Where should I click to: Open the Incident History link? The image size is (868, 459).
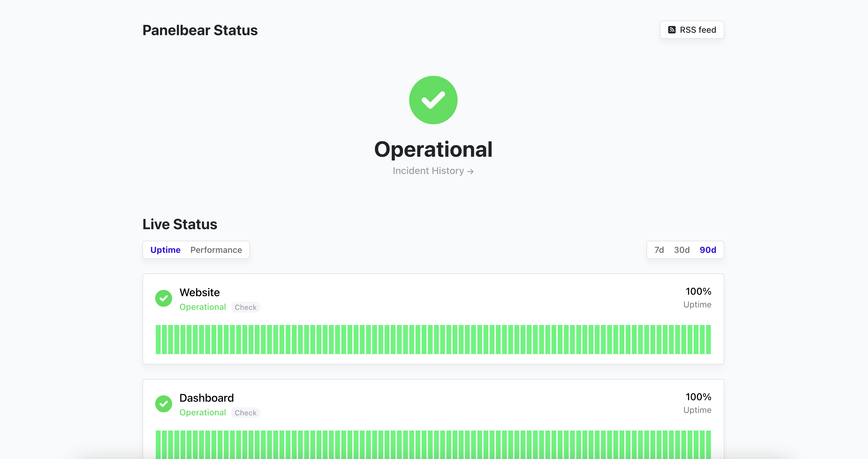coord(433,171)
